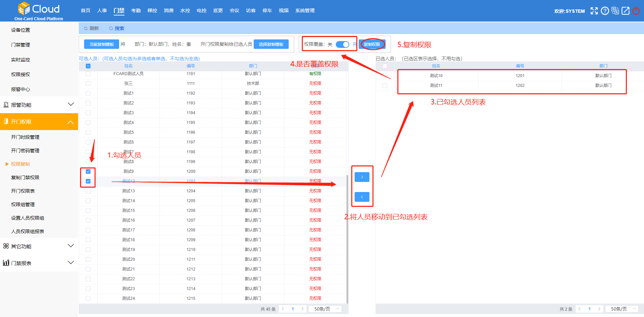
Task: Uncheck the checkbox for 测试9
Action: point(88,171)
